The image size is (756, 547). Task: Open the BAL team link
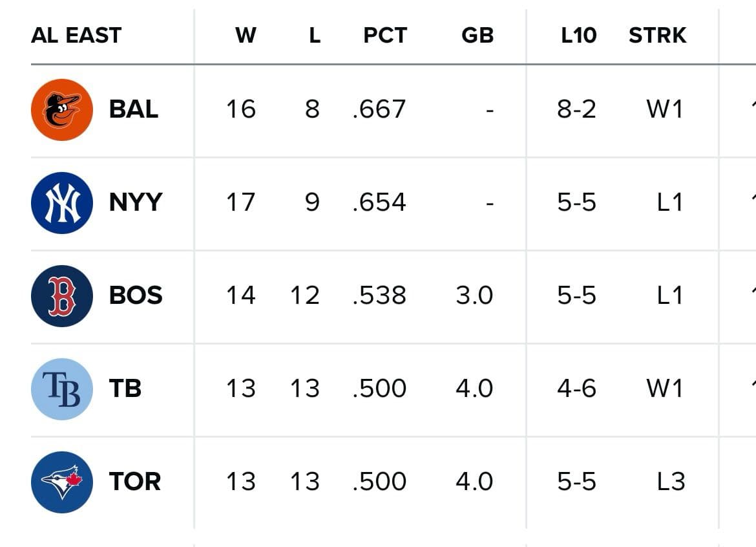[x=134, y=110]
